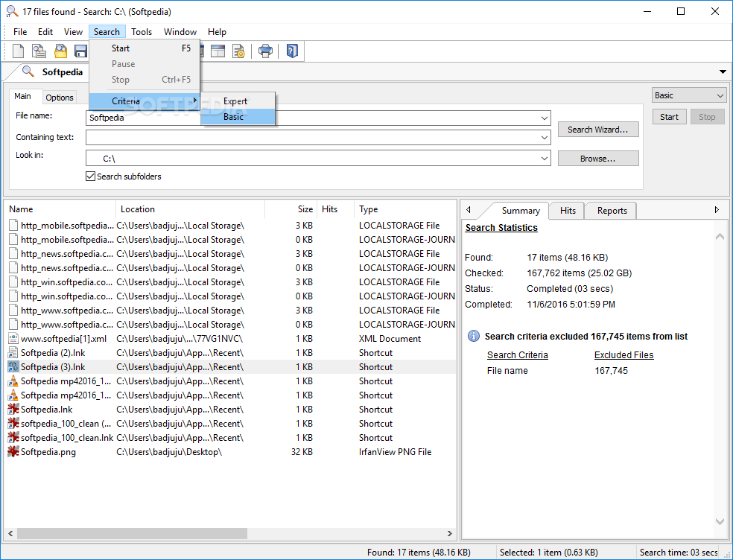Toggle the Search subfolders checkbox
Screen dimensions: 733x560
tap(91, 176)
